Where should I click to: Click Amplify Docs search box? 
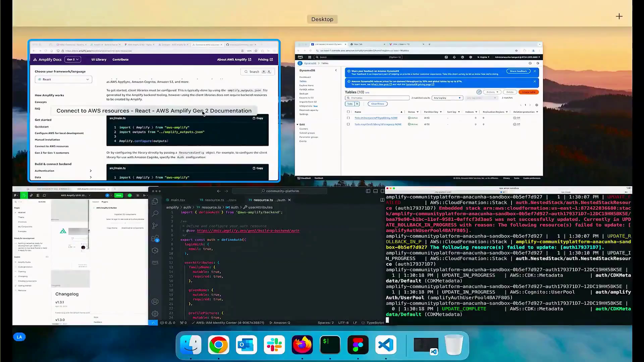(257, 72)
